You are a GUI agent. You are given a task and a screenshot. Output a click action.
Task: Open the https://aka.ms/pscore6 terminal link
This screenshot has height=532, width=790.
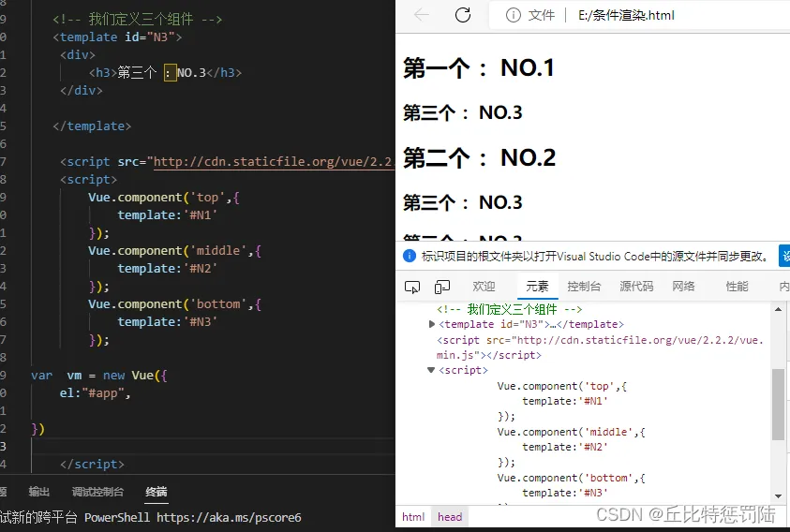point(229,517)
